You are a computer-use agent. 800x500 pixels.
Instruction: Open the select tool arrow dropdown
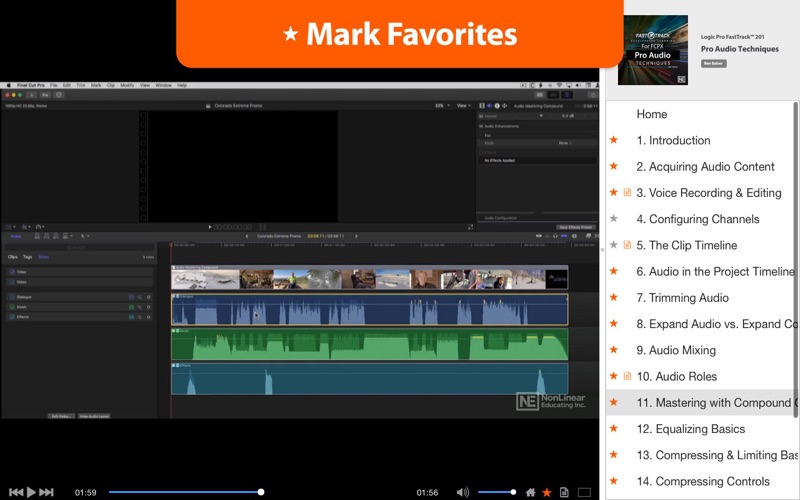(85, 236)
